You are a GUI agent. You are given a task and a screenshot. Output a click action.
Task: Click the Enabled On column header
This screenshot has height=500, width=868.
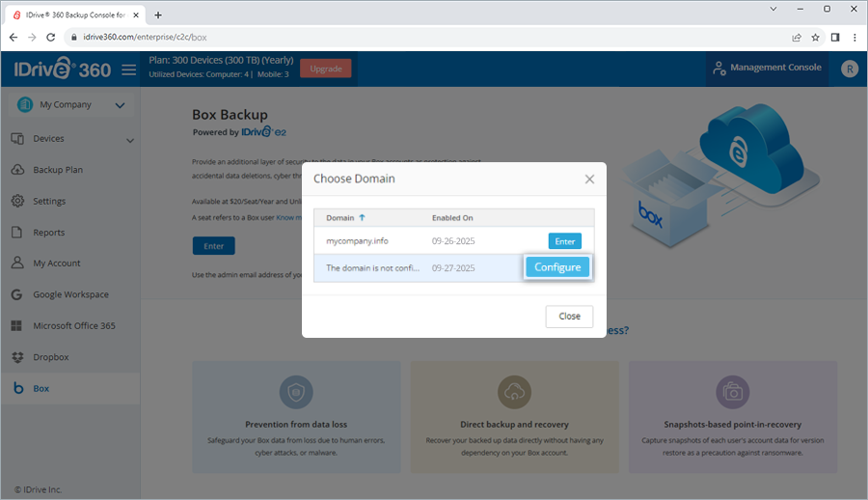click(452, 218)
